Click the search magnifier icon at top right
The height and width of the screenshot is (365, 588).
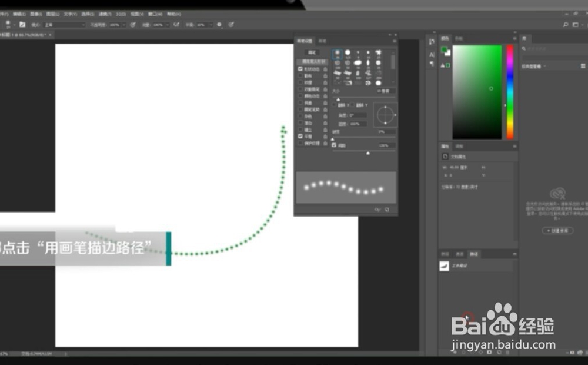(566, 25)
